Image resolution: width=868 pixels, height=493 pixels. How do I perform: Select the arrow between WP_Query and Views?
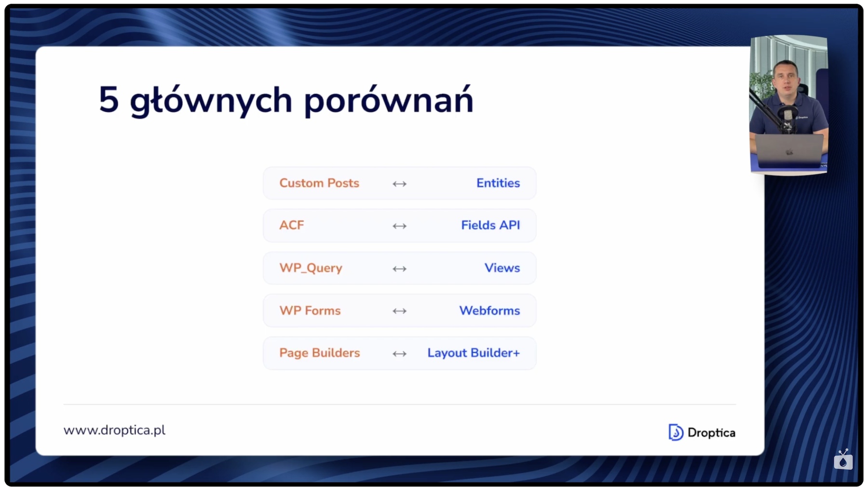click(400, 268)
